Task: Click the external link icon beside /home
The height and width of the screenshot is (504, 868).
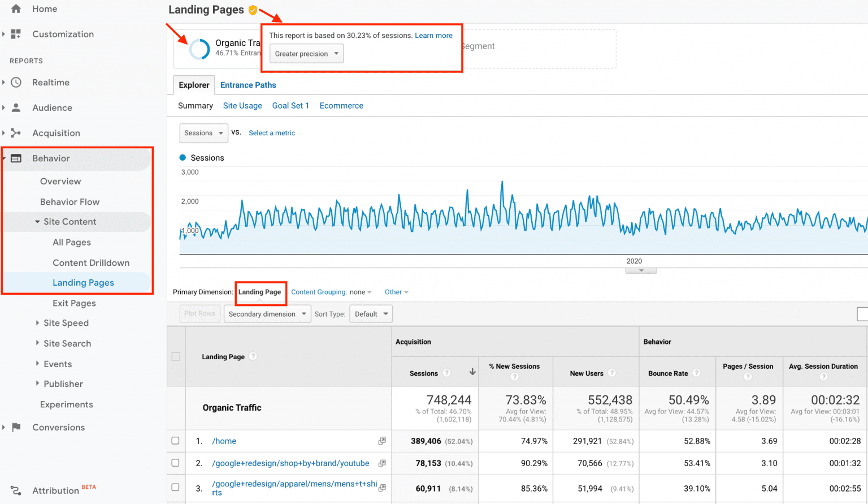Action: pyautogui.click(x=382, y=440)
